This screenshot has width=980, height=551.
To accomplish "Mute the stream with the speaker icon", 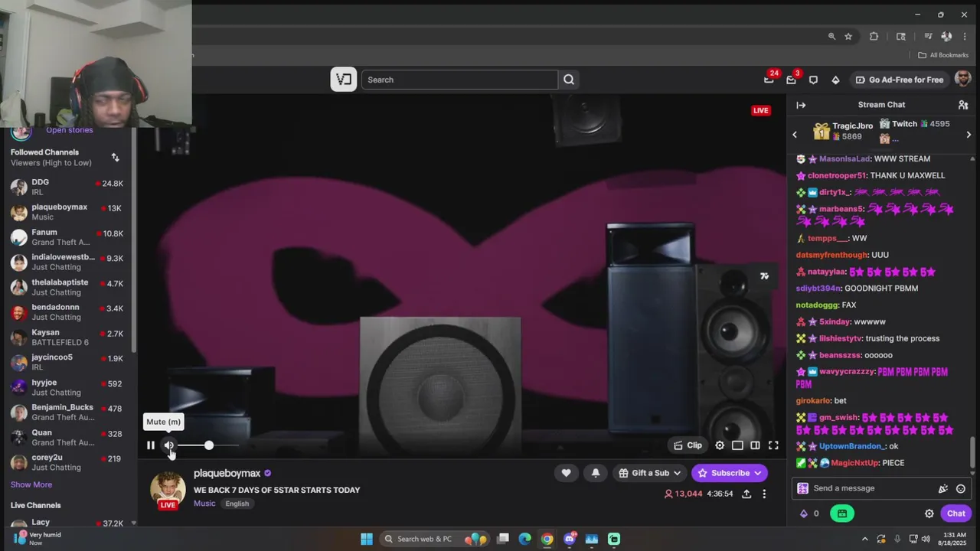I will pyautogui.click(x=169, y=445).
